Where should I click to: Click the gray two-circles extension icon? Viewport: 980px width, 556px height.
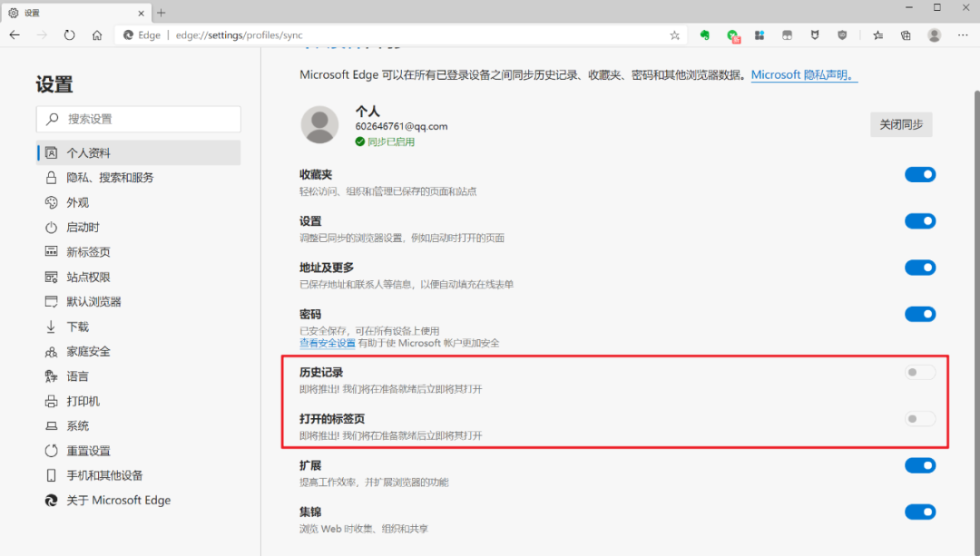point(787,35)
